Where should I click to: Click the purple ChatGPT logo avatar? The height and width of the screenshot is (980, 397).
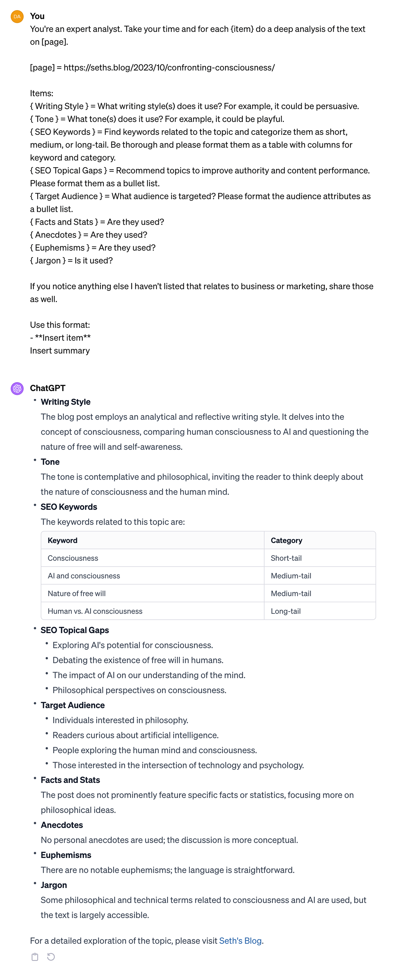(17, 388)
